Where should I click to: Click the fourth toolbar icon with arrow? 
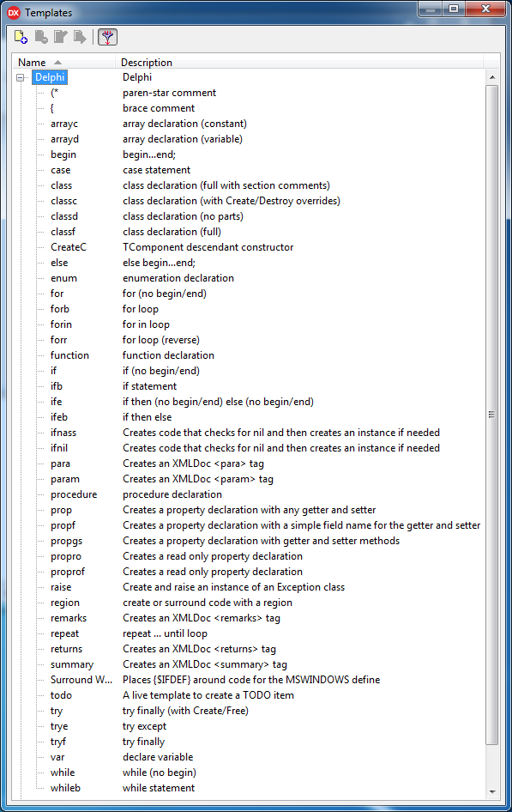(80, 37)
